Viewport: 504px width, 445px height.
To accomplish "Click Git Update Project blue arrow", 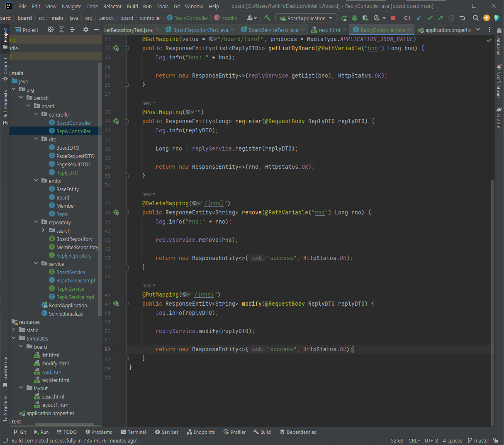I will point(419,18).
